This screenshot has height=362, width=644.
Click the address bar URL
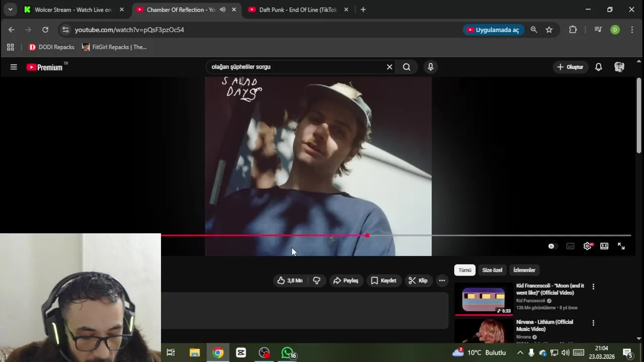129,30
